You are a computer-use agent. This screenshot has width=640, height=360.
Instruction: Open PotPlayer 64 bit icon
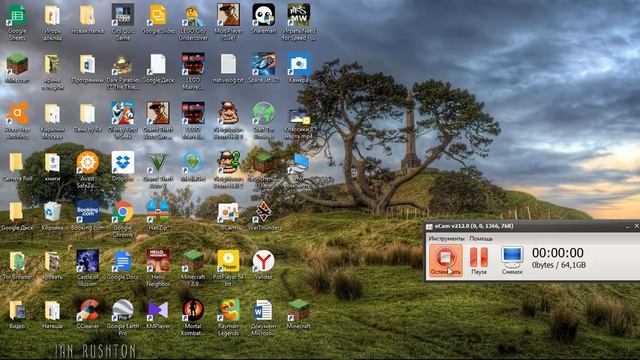pyautogui.click(x=228, y=268)
